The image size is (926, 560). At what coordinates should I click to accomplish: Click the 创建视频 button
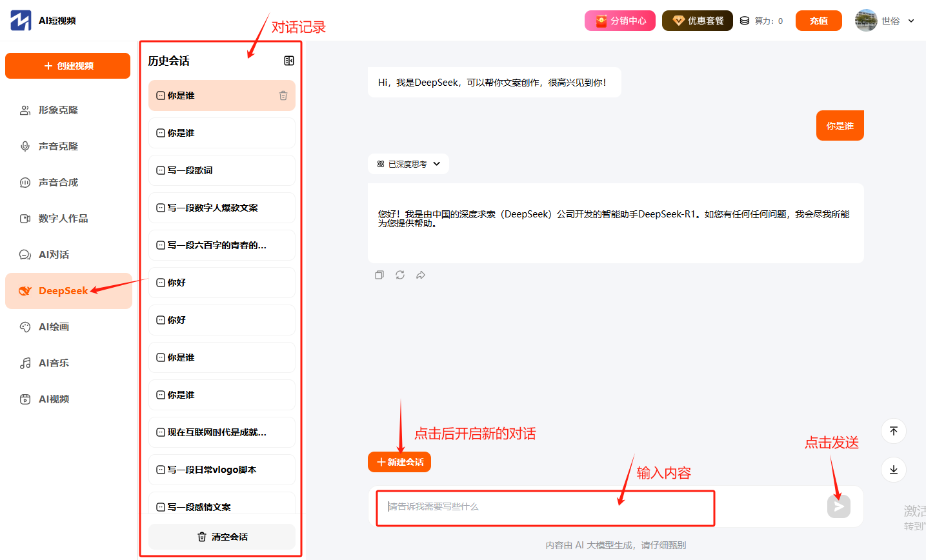(x=68, y=66)
